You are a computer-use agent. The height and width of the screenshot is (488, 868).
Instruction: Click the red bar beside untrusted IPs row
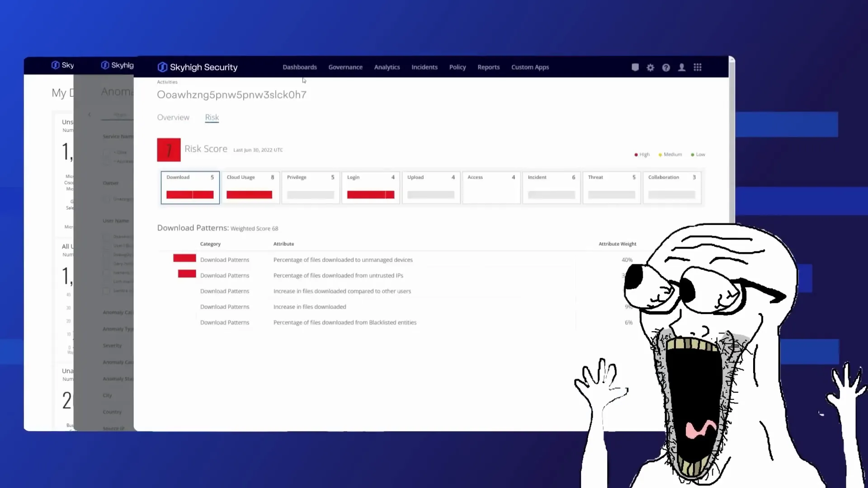(187, 274)
